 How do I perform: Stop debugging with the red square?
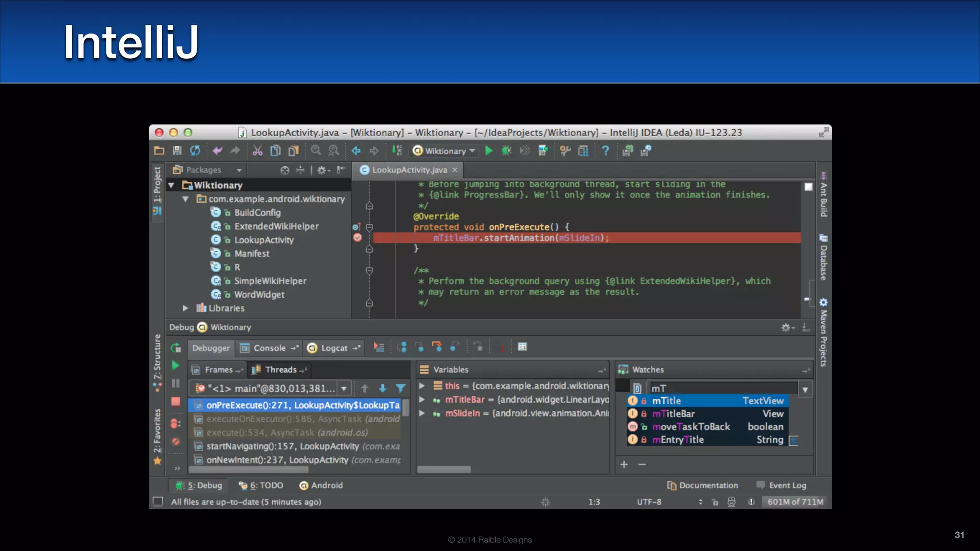[x=176, y=401]
